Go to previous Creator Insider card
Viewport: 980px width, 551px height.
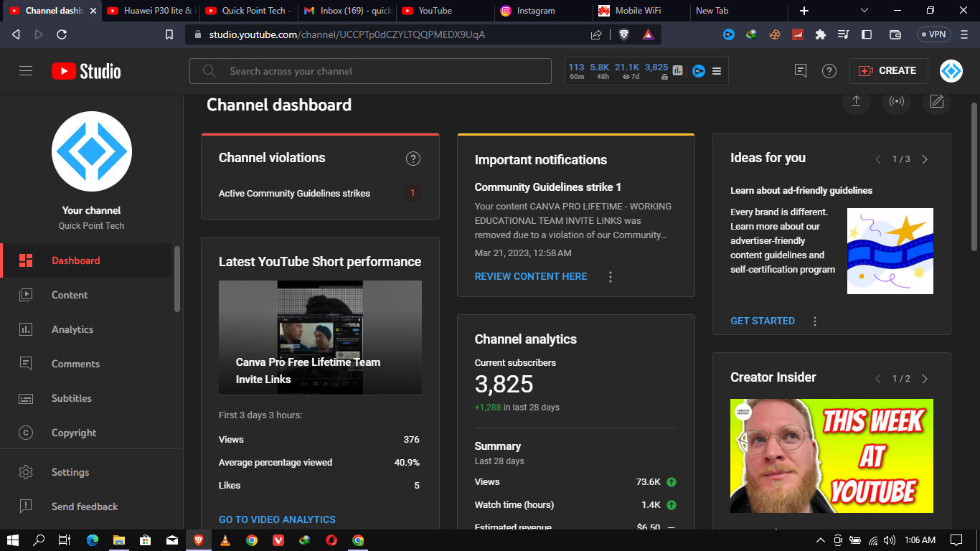click(x=878, y=379)
